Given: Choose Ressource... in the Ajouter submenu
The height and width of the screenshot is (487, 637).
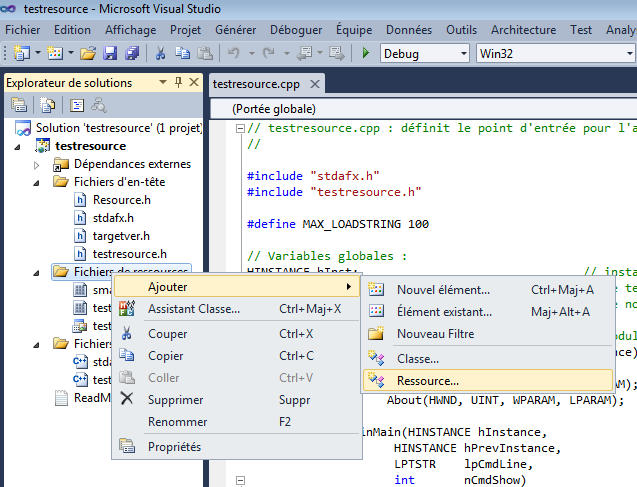Looking at the screenshot, I should tap(488, 381).
